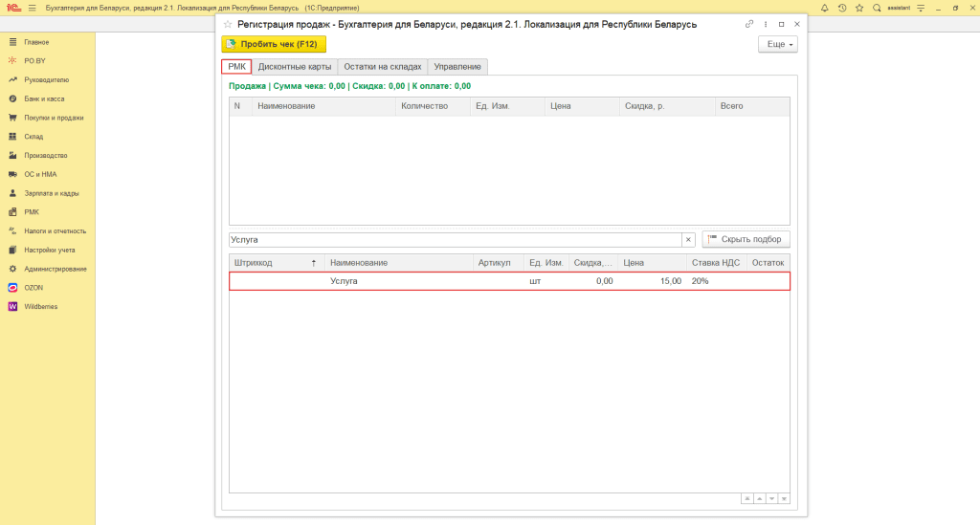Open the notifications bell icon
The height and width of the screenshot is (525, 980).
[823, 8]
